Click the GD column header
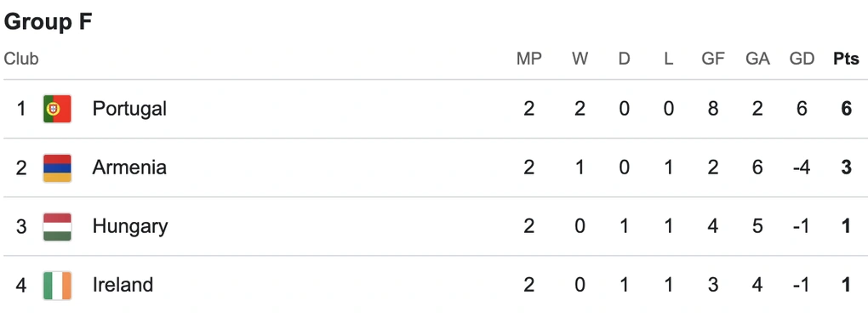The height and width of the screenshot is (318, 868). coord(802,59)
